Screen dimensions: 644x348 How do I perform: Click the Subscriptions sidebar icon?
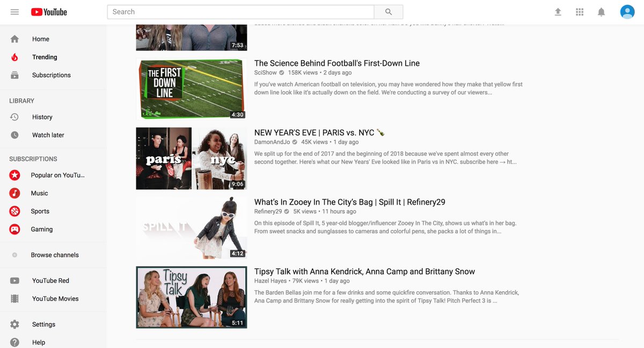click(14, 75)
